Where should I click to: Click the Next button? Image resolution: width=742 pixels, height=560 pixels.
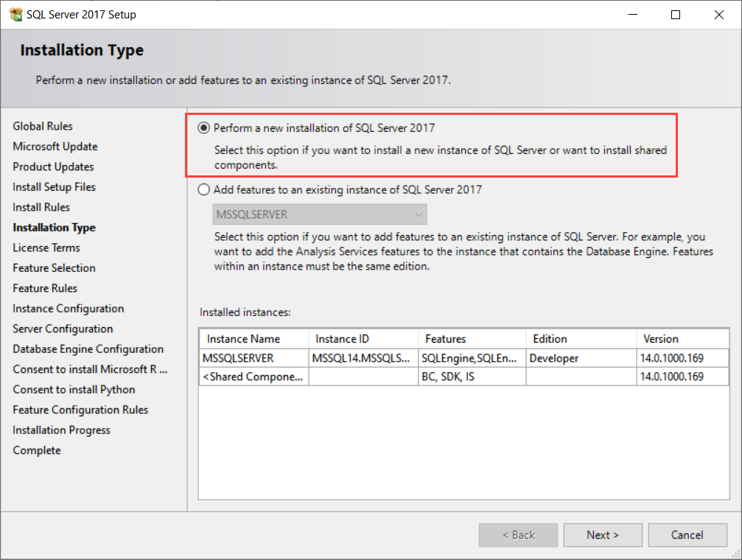click(603, 535)
